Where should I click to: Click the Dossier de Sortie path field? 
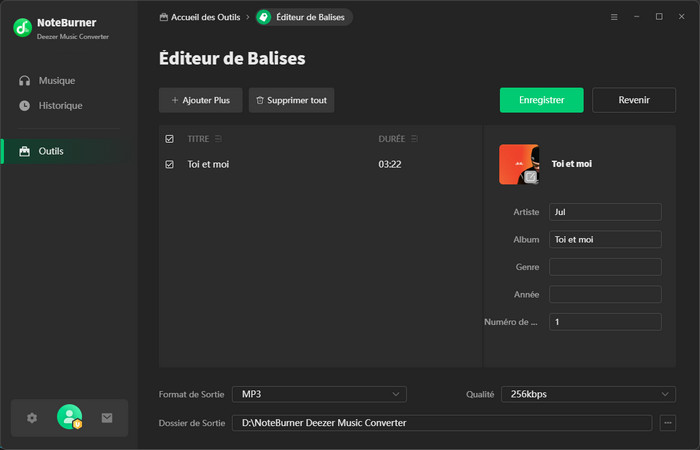click(x=442, y=423)
